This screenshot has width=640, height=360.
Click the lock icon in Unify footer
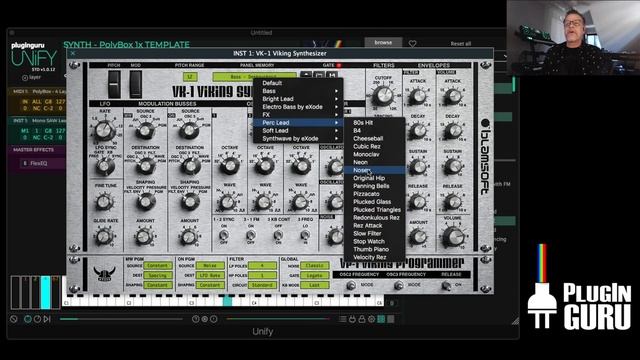coord(362,319)
